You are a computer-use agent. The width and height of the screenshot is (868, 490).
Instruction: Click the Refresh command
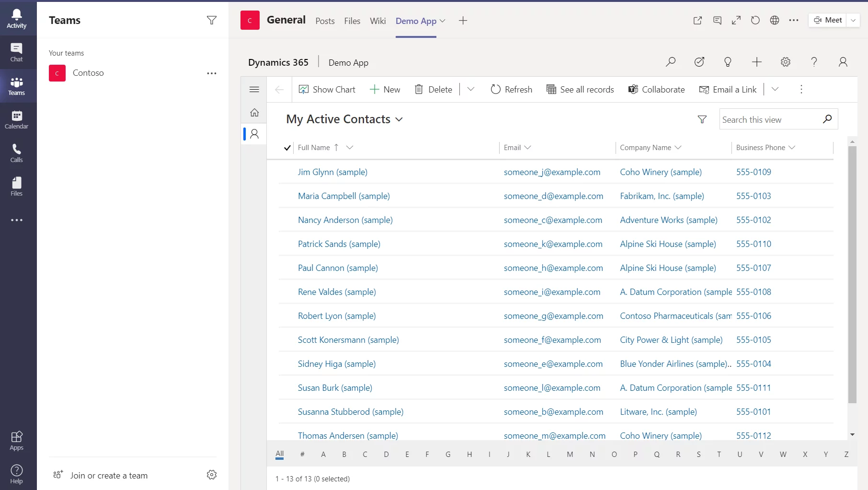[x=511, y=89]
